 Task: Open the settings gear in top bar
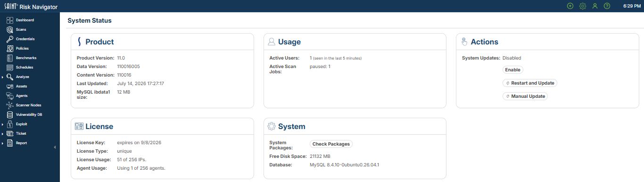(582, 6)
